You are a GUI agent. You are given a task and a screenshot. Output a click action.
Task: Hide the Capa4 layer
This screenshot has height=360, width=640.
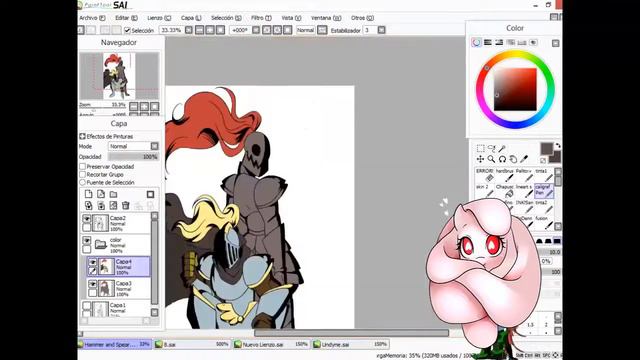[93, 262]
